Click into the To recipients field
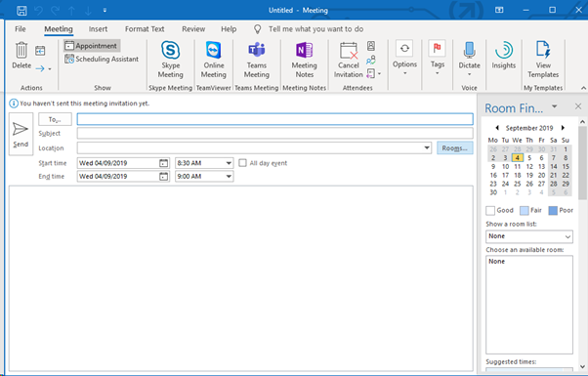 [274, 119]
